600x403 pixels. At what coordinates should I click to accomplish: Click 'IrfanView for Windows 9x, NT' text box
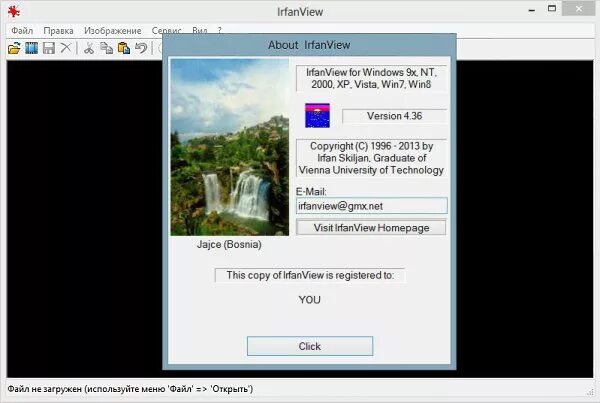pyautogui.click(x=372, y=78)
